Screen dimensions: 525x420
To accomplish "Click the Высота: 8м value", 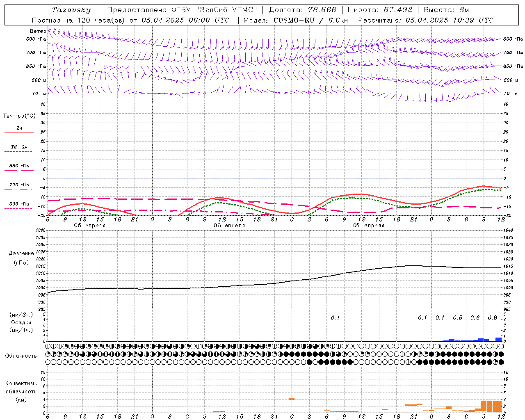I will coord(446,10).
